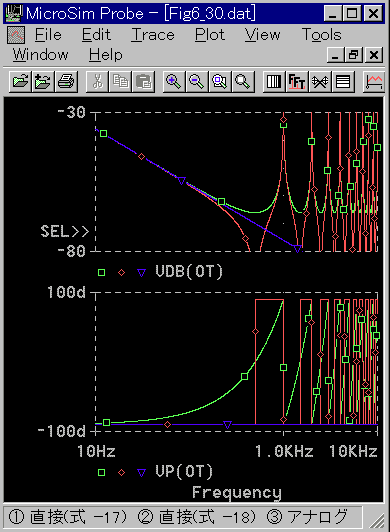Click green square symbol of VDB(OT) legend
The image size is (390, 532).
[x=101, y=272]
